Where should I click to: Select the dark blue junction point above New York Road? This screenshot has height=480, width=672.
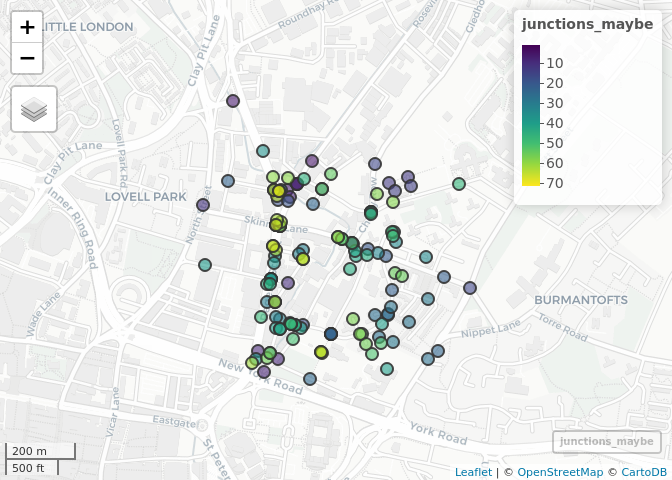click(331, 334)
